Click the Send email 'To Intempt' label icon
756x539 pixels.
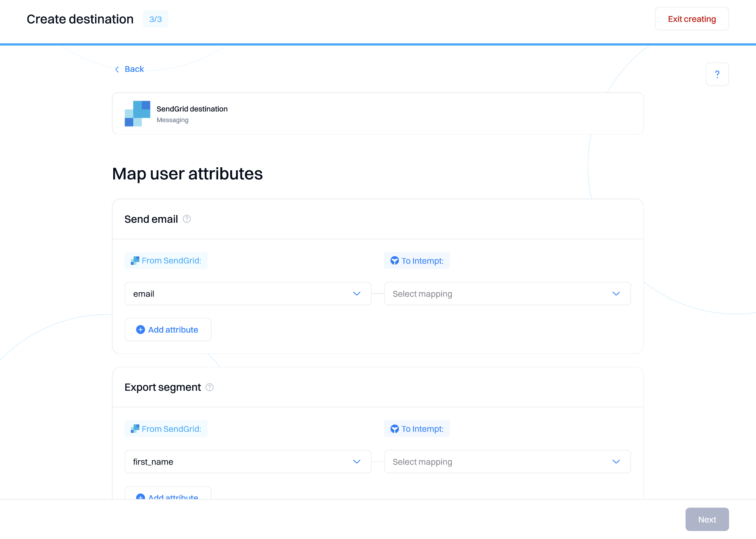coord(394,261)
